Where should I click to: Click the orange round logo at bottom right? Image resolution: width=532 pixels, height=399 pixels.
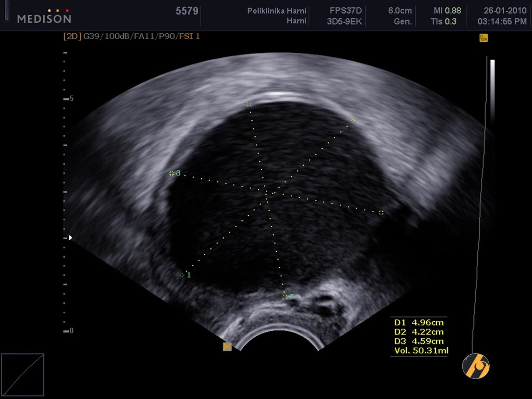(x=476, y=366)
